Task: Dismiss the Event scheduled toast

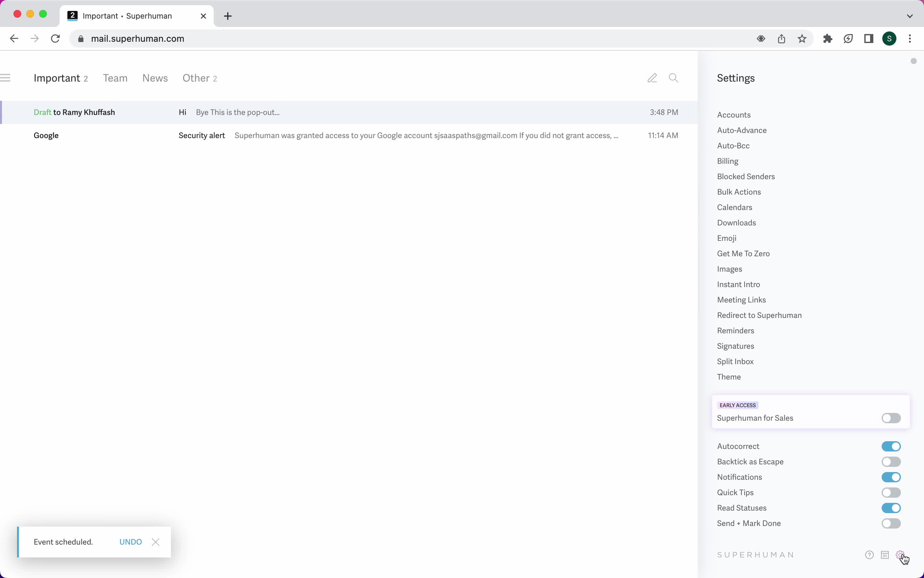Action: coord(155,542)
